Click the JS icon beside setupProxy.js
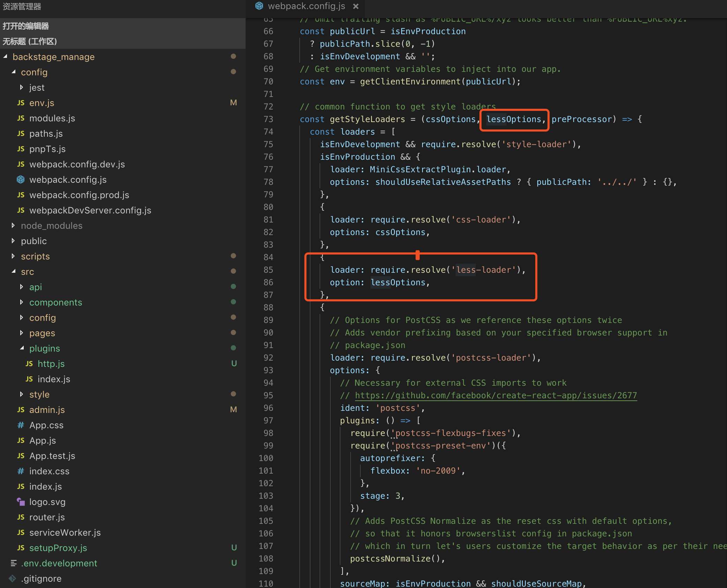Screen dimensions: 727x588 coord(21,548)
